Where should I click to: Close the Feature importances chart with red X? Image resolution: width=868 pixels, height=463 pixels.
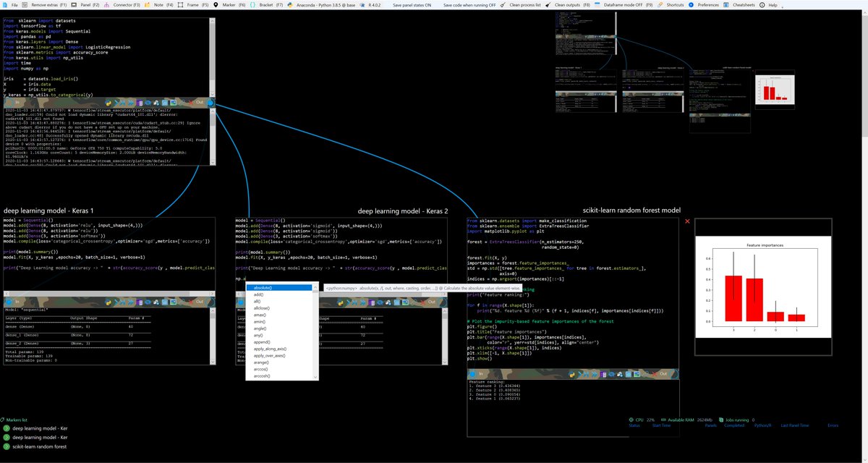pos(687,221)
